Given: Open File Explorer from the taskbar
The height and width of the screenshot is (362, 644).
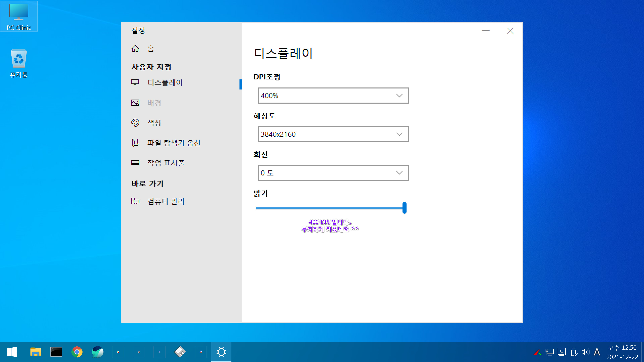Looking at the screenshot, I should [36, 352].
